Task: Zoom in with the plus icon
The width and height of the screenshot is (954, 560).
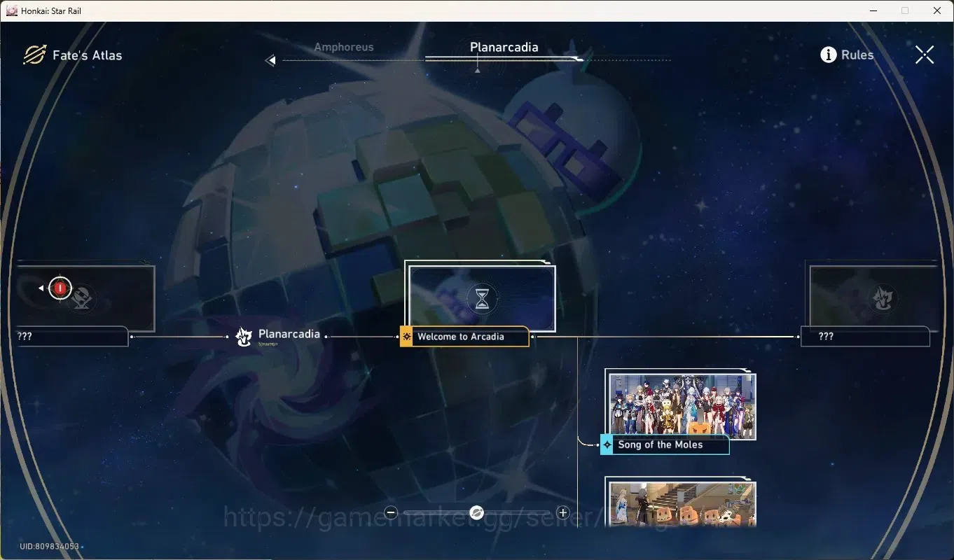Action: (x=562, y=513)
